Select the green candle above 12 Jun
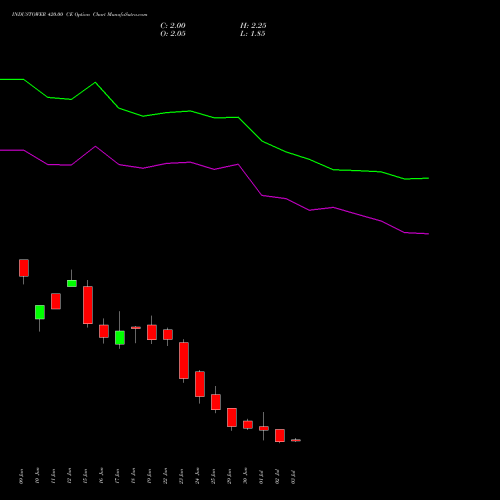 [x=72, y=283]
